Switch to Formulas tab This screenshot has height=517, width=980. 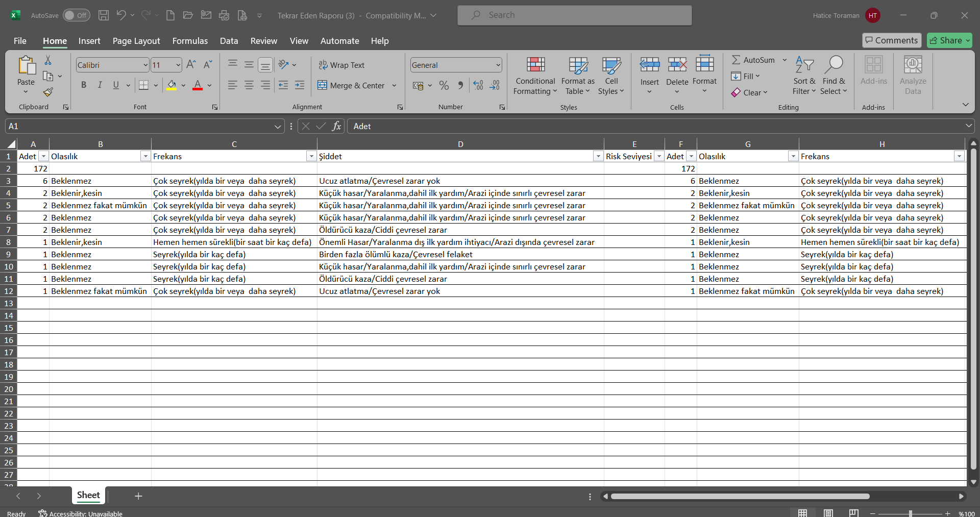[190, 41]
